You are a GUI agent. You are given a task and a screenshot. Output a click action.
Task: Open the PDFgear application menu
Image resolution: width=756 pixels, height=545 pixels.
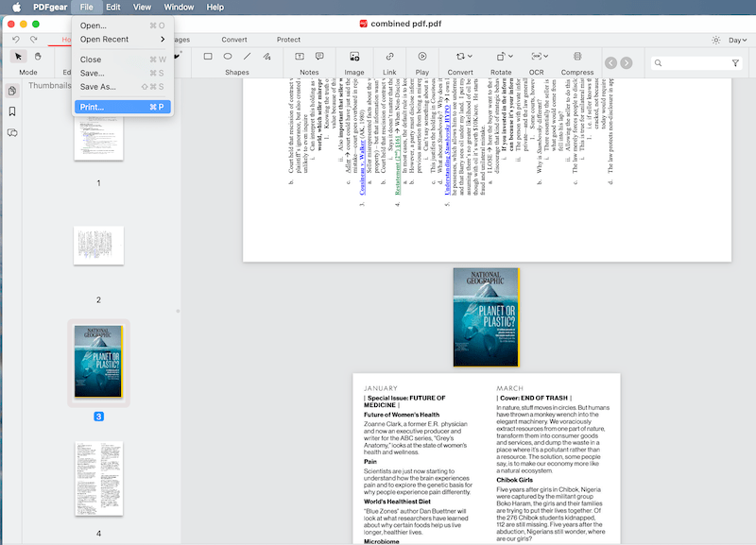coord(50,7)
